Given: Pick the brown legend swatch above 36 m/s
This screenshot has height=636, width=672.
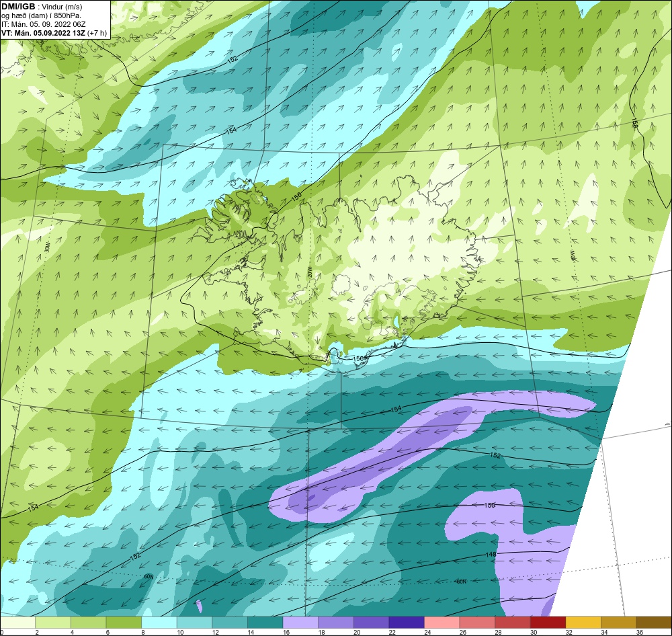Looking at the screenshot, I should pyautogui.click(x=654, y=623).
